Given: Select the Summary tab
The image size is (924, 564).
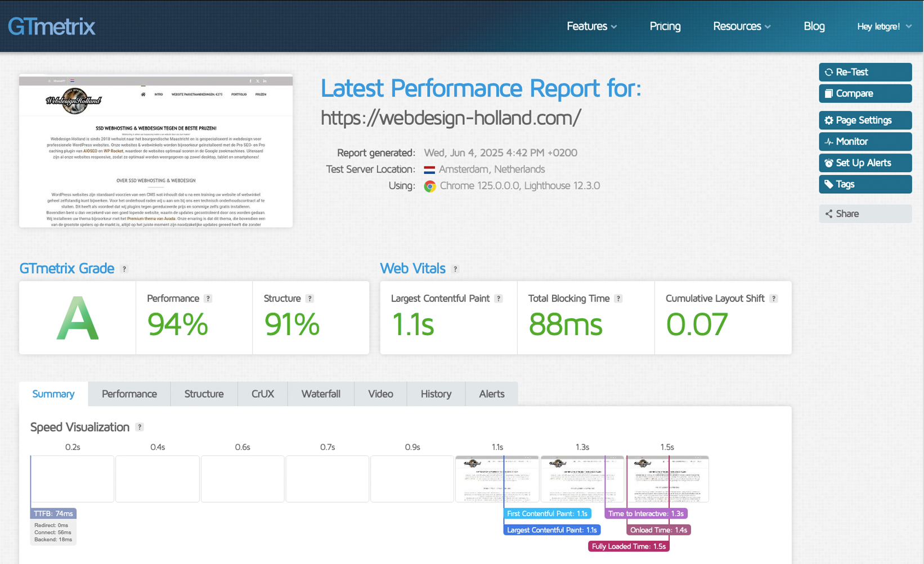Looking at the screenshot, I should (53, 394).
